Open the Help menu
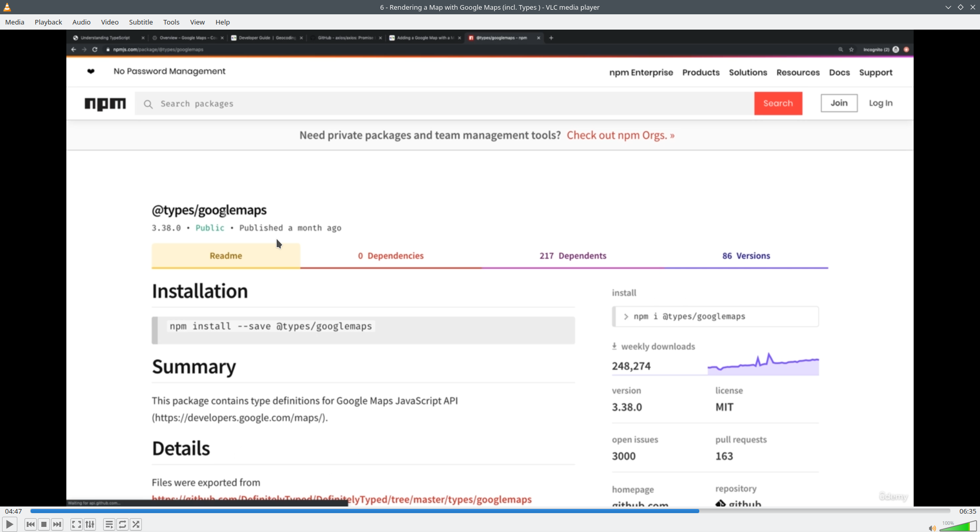 [223, 22]
